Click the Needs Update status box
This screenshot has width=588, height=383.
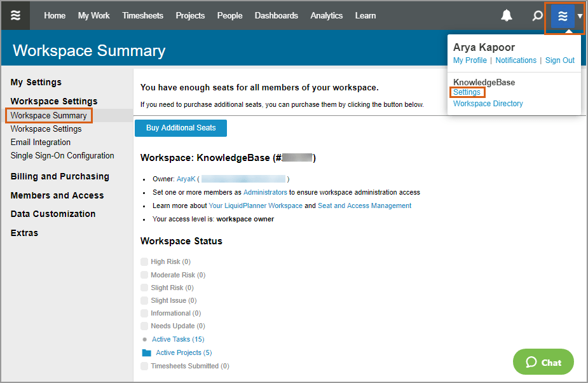(145, 326)
